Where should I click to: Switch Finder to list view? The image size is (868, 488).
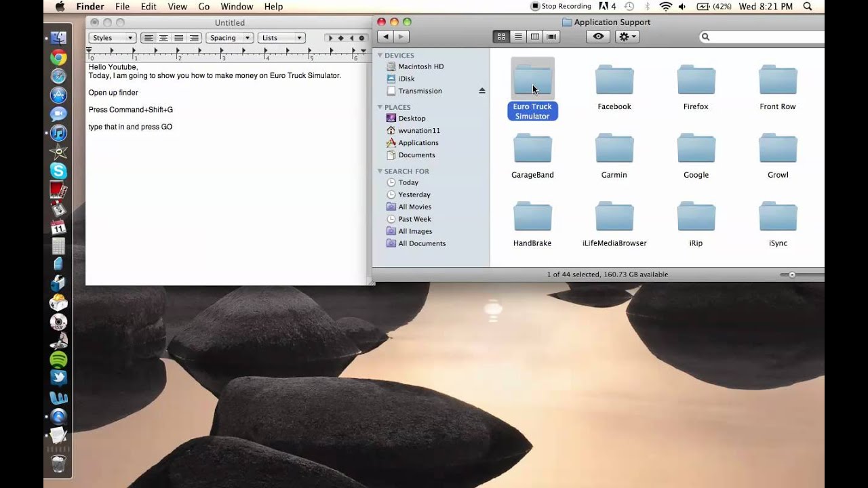click(x=518, y=37)
